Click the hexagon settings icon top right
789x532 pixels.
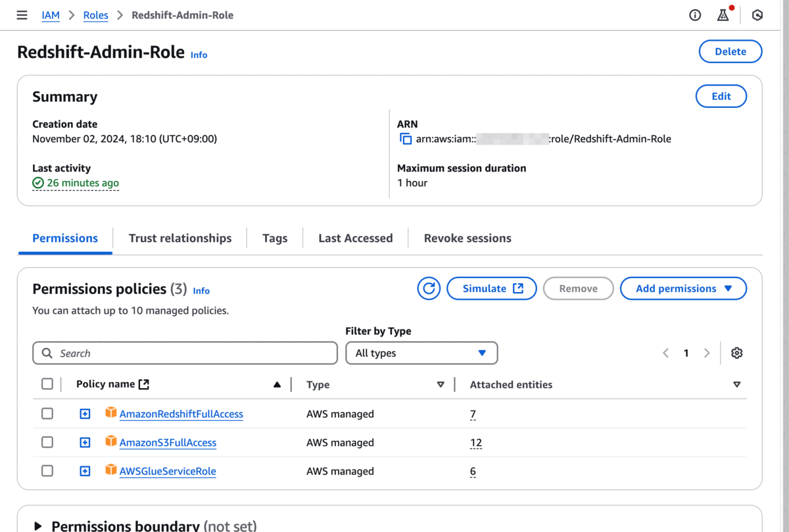757,15
